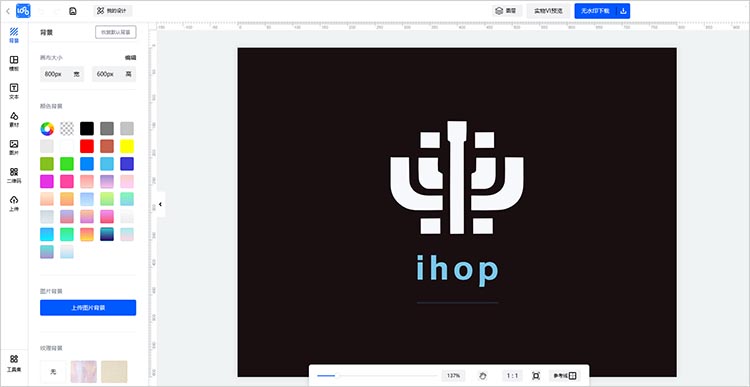Open the Upload panel in the sidebar
Screen dimensions: 750x387
tap(14, 203)
